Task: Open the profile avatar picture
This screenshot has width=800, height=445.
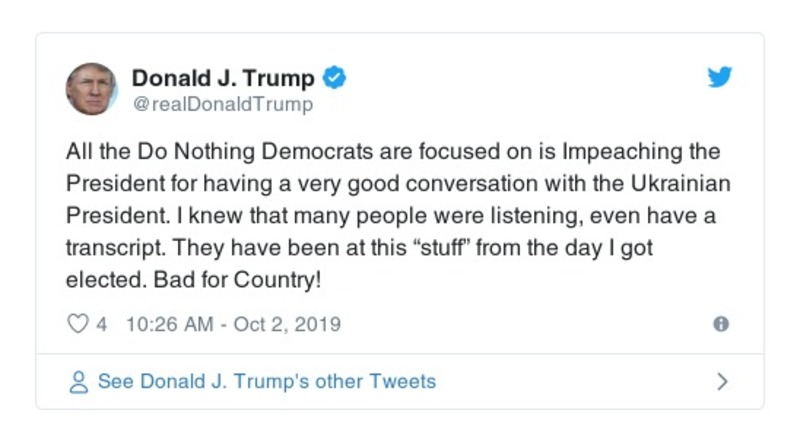Action: click(91, 89)
